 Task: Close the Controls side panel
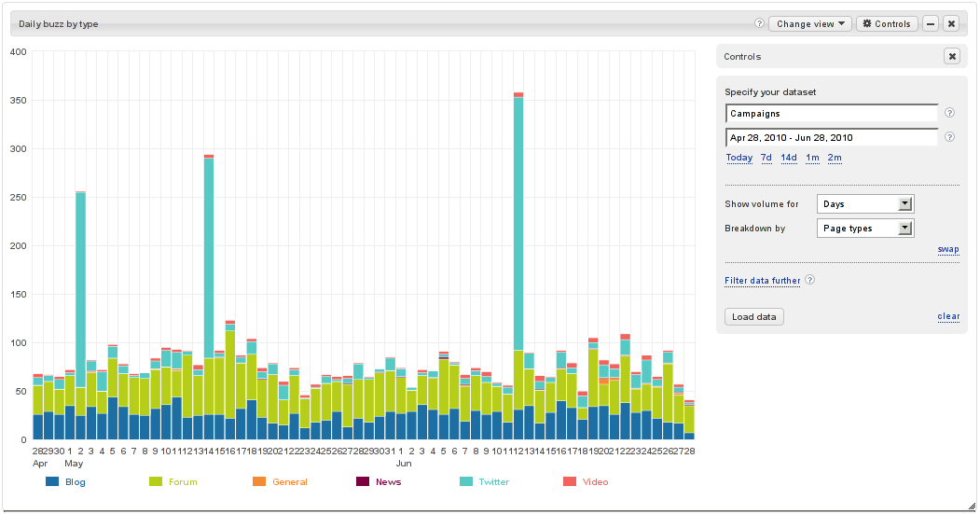click(x=952, y=56)
